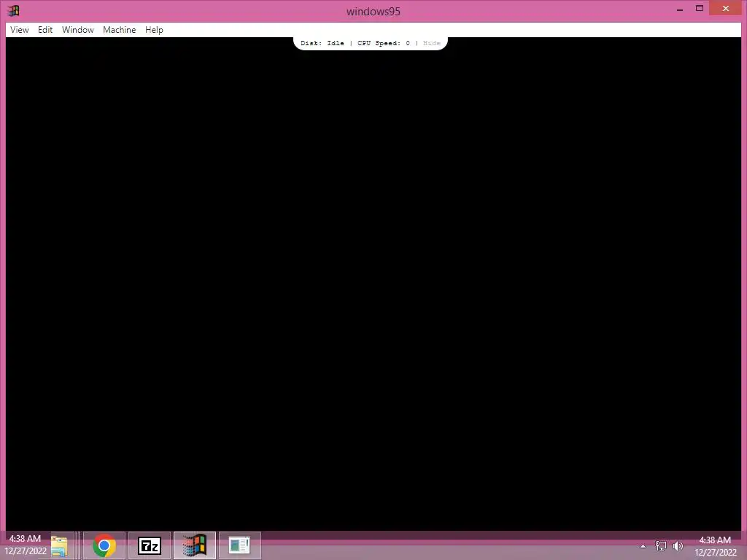The width and height of the screenshot is (747, 560).
Task: Click the system tray clock showing 4:38 AM
Action: coord(715,546)
